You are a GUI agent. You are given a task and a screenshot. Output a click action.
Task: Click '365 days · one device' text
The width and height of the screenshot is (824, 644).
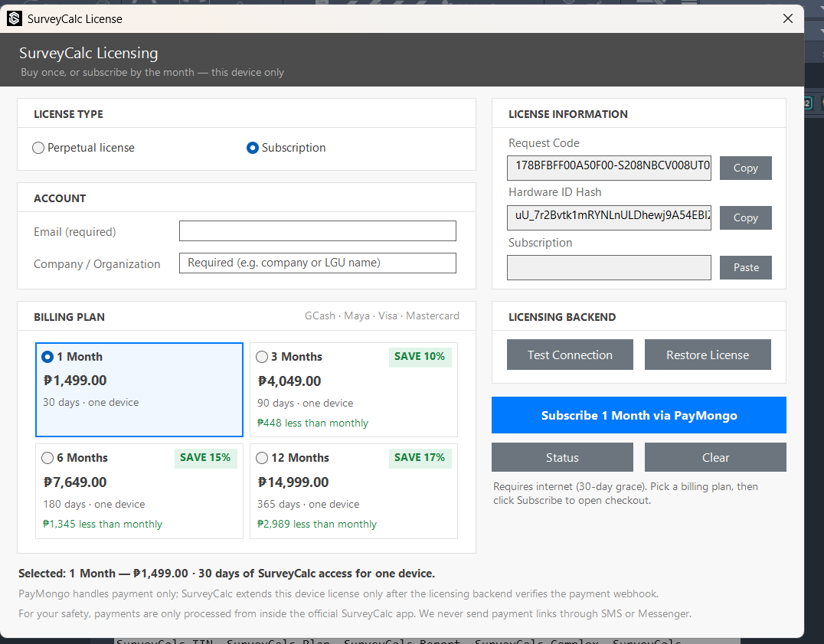[x=308, y=505]
